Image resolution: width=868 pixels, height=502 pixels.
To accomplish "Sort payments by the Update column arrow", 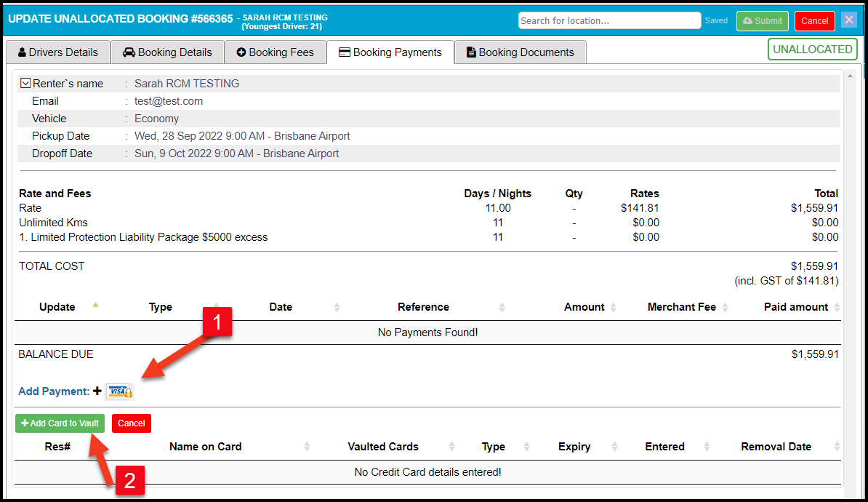I will (95, 305).
